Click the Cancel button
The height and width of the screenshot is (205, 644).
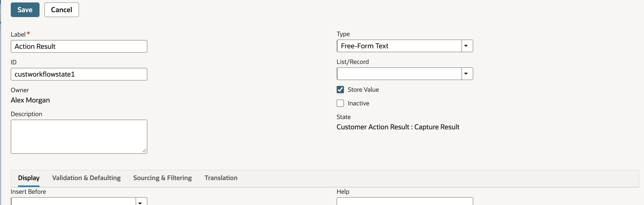tap(61, 10)
